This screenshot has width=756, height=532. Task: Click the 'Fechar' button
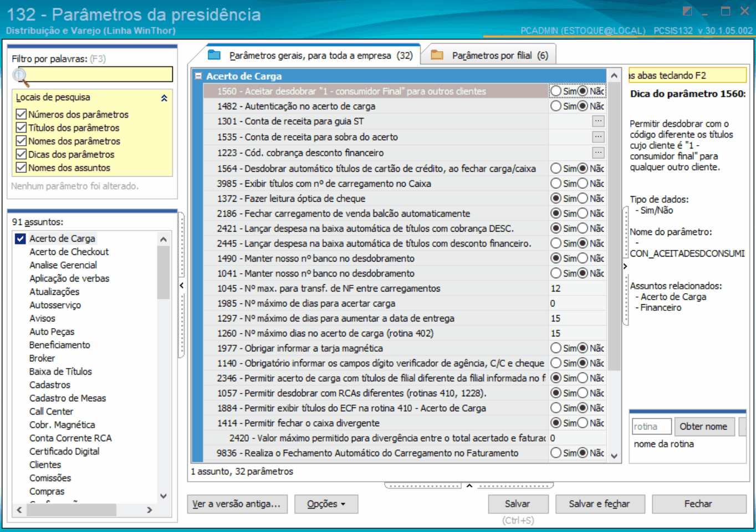698,504
